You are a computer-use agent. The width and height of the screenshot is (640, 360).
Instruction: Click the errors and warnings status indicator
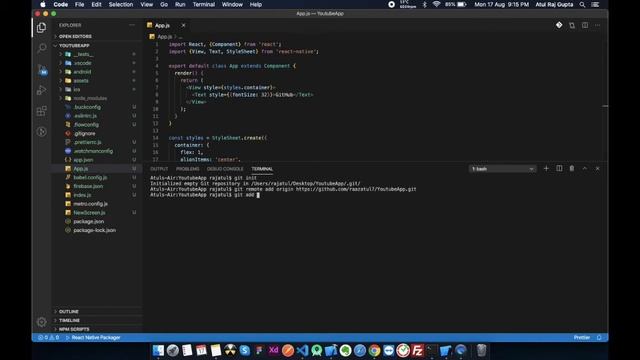49,338
